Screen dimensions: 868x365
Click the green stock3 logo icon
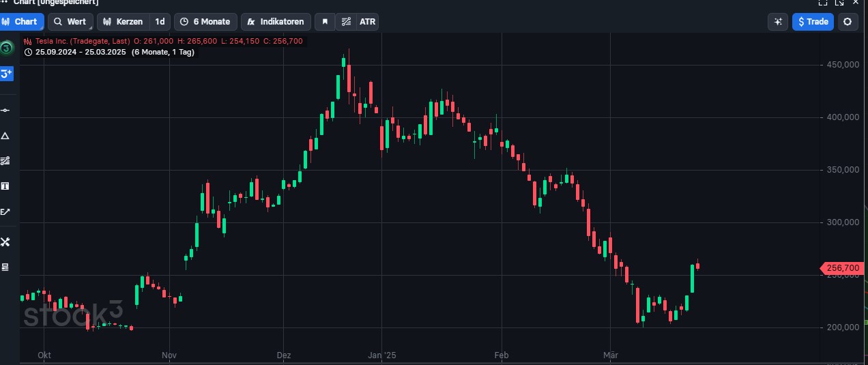(6, 48)
